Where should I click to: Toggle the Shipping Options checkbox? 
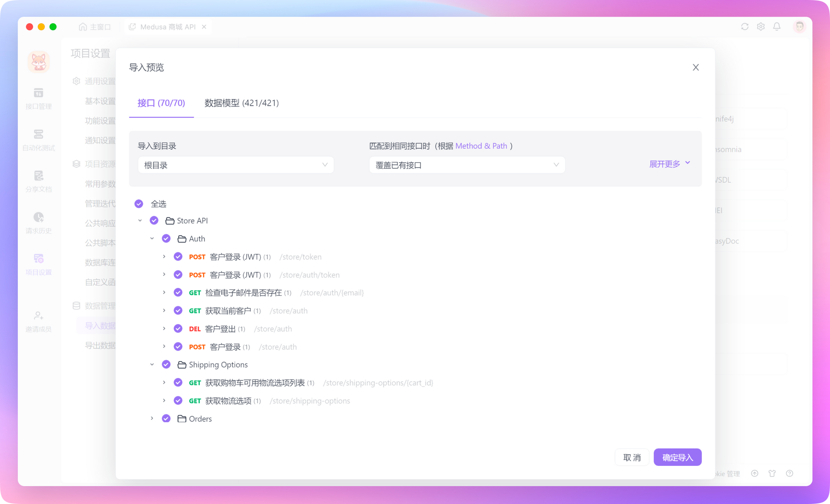click(166, 364)
